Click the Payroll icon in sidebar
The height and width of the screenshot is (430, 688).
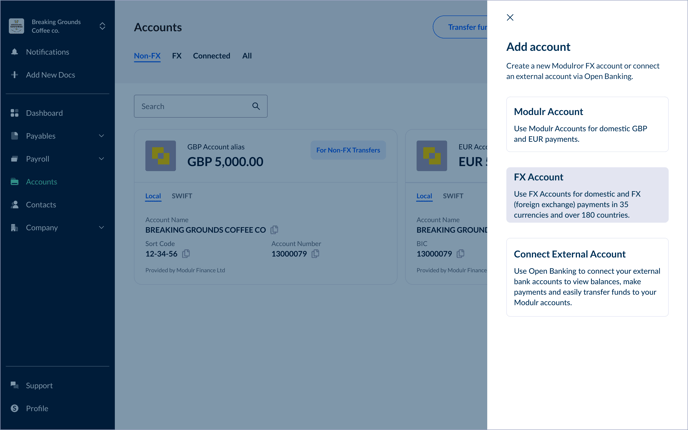pos(14,159)
